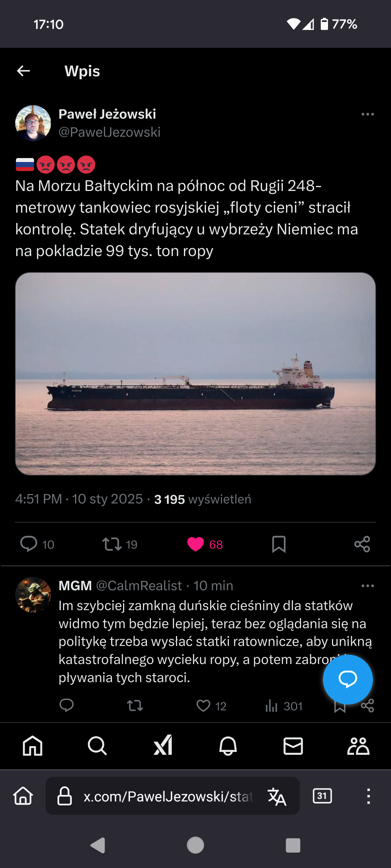This screenshot has width=391, height=868.
Task: Open Grok from the bottom bar
Action: coord(163,746)
